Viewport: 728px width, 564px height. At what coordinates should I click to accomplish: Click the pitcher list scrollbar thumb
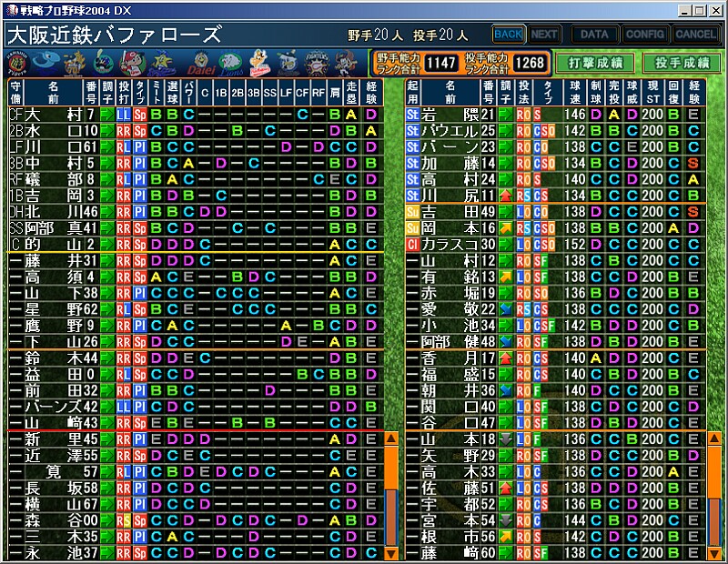714,472
